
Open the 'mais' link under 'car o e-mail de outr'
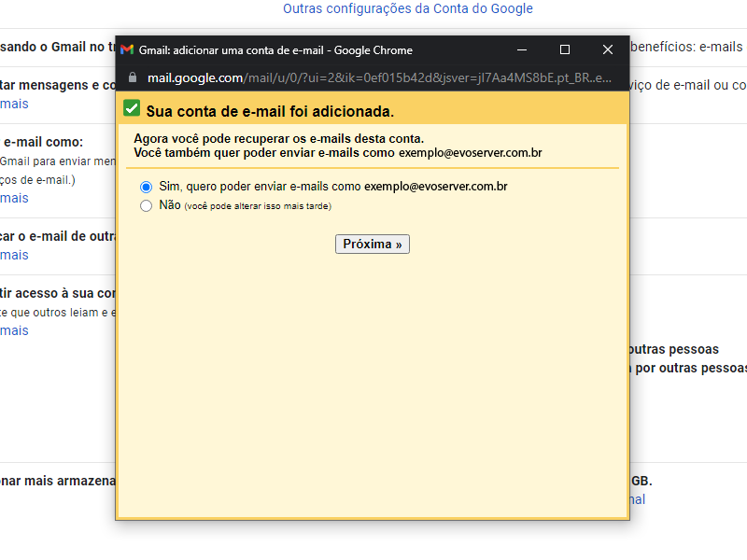point(14,255)
